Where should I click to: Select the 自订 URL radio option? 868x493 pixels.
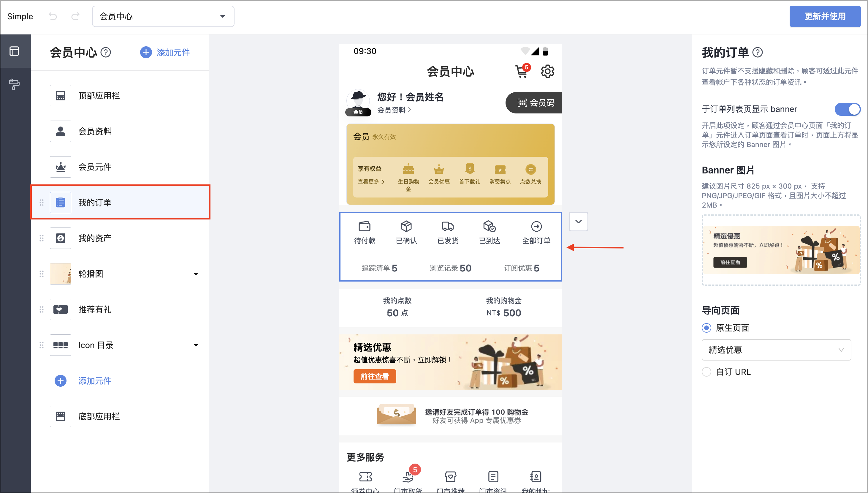[x=706, y=372]
